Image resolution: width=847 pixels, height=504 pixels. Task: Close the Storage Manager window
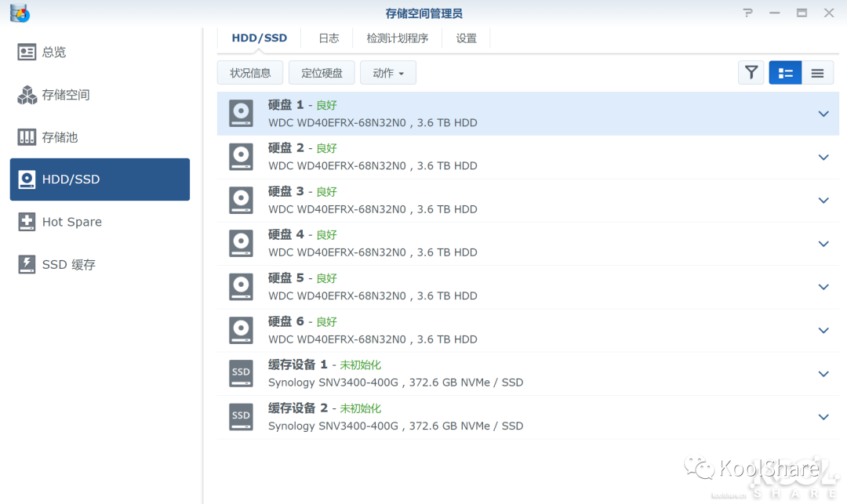tap(829, 13)
